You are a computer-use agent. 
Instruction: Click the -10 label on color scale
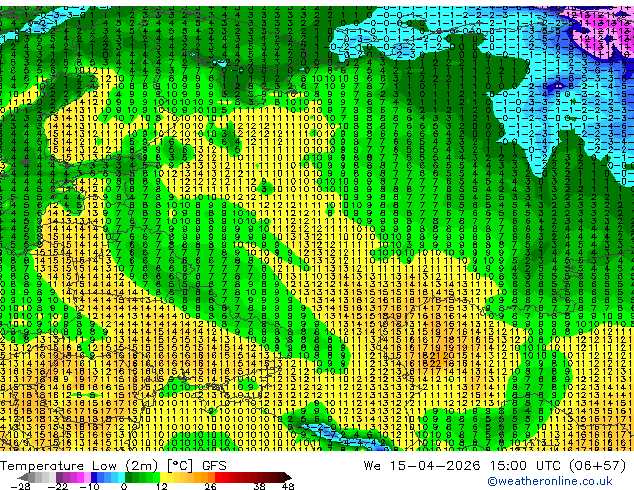(90, 486)
